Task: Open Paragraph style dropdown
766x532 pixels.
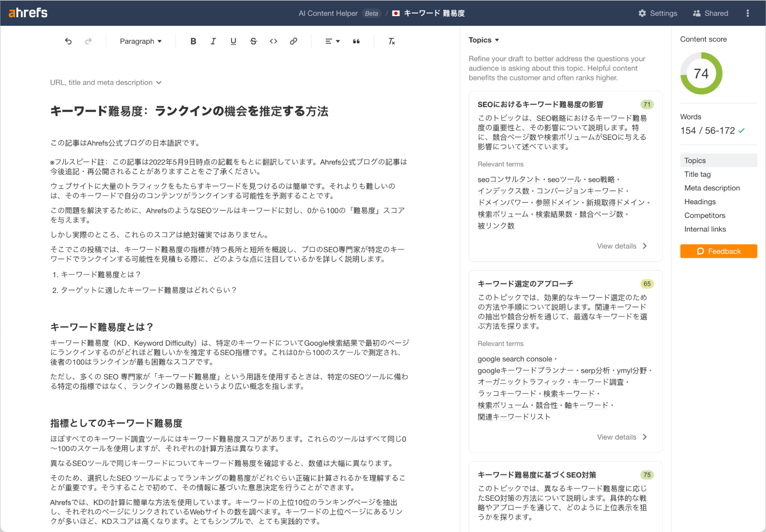Action: (141, 41)
